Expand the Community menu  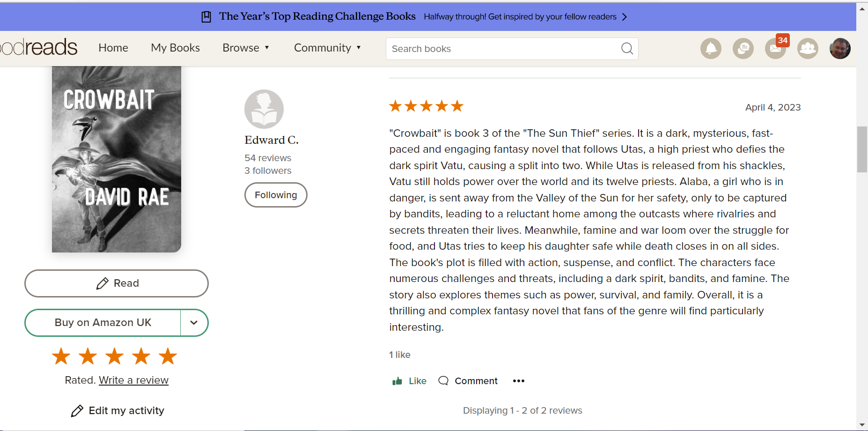coord(327,48)
